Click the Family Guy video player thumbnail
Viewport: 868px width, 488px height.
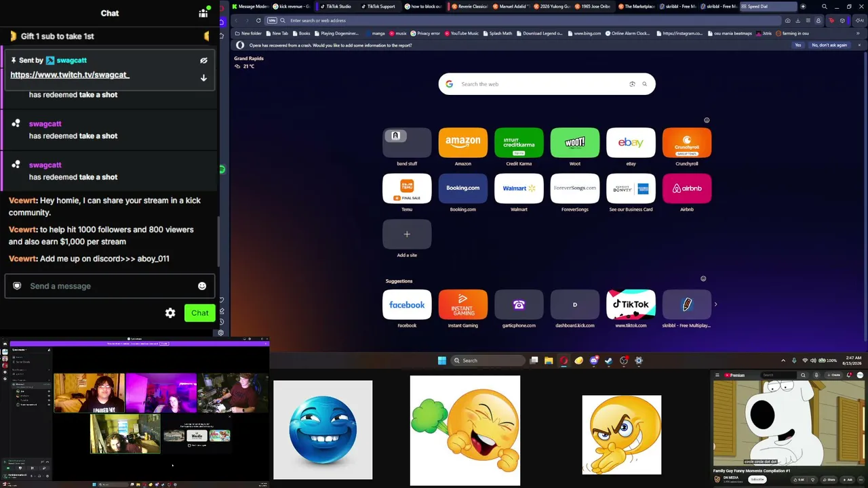(790, 423)
